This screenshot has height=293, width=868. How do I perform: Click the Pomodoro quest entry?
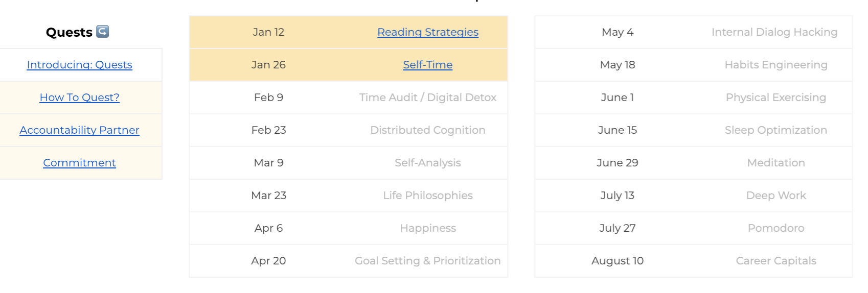coord(775,228)
